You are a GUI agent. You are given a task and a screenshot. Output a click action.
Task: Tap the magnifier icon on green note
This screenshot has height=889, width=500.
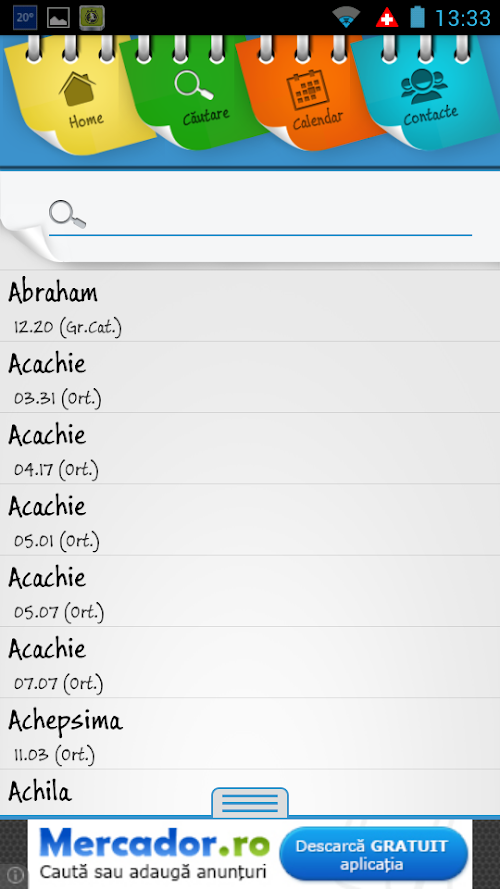coord(194,86)
